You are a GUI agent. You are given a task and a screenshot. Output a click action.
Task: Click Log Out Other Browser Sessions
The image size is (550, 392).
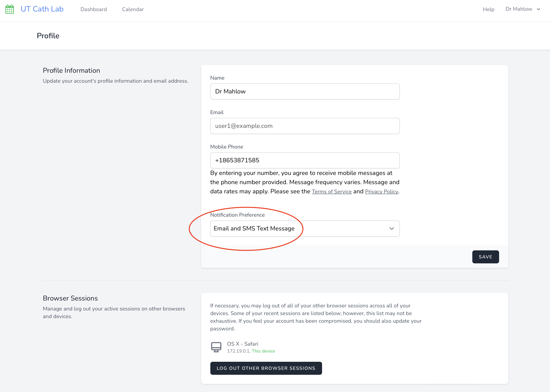click(x=266, y=368)
